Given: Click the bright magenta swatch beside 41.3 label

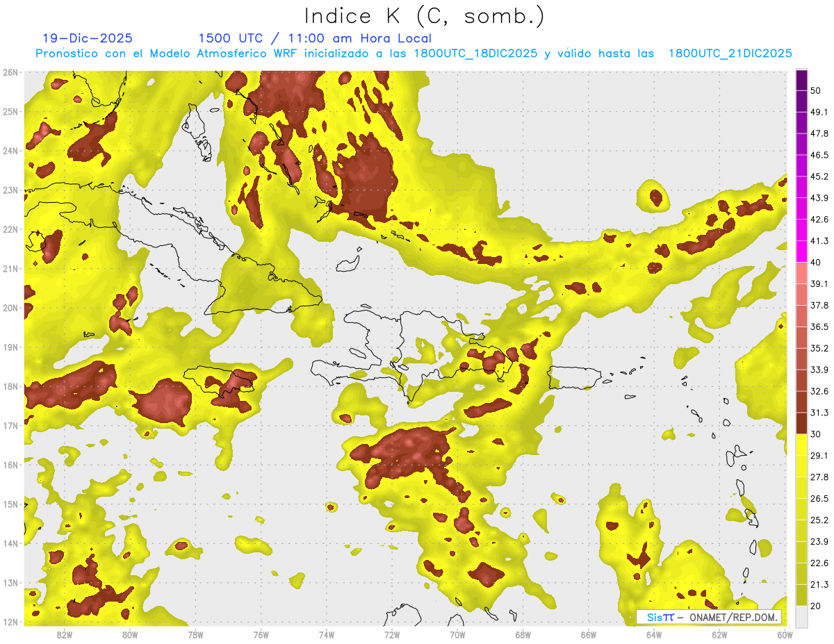Looking at the screenshot, I should (x=801, y=251).
